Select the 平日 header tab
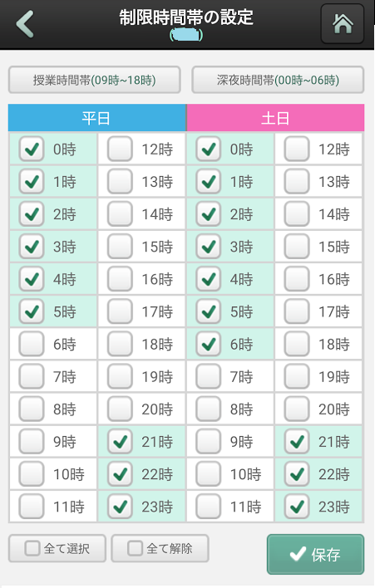375x588 pixels. [x=96, y=118]
